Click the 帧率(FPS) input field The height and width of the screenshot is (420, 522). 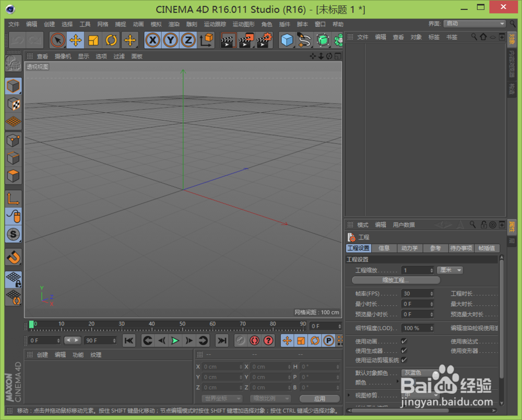418,294
